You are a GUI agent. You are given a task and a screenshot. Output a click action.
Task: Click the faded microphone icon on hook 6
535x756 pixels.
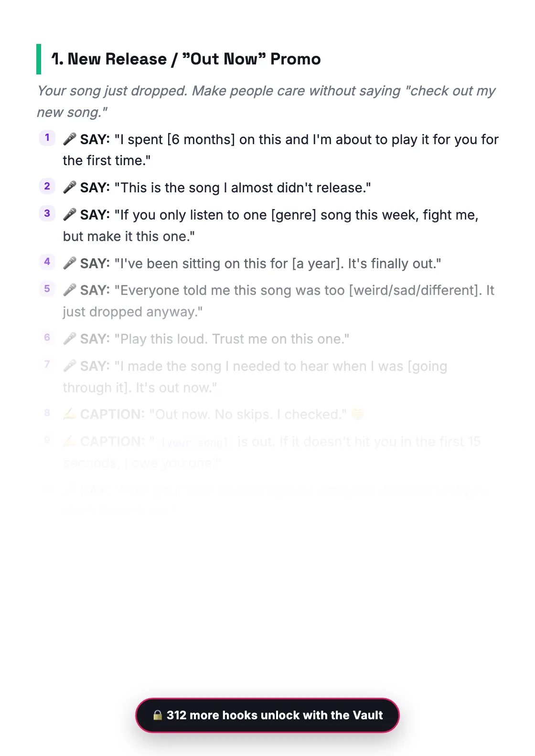point(70,339)
